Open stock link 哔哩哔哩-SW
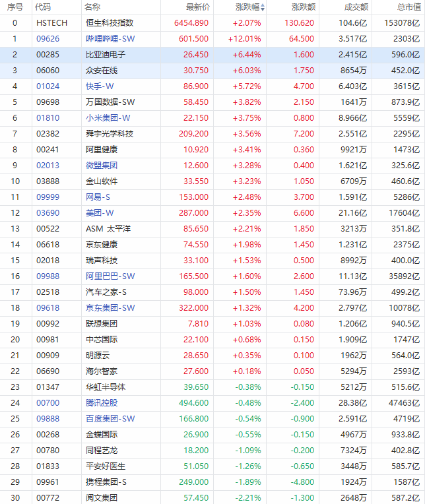The height and width of the screenshot is (504, 425). (x=110, y=39)
